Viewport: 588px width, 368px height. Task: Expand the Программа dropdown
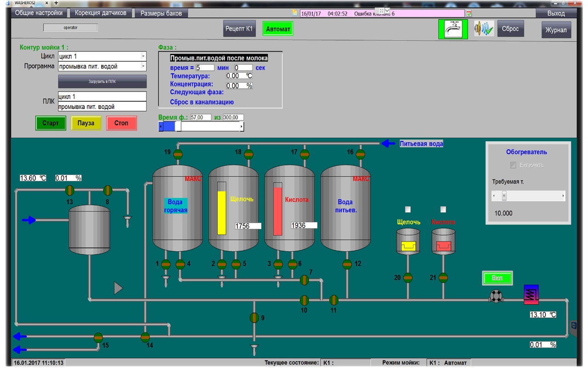coord(143,66)
